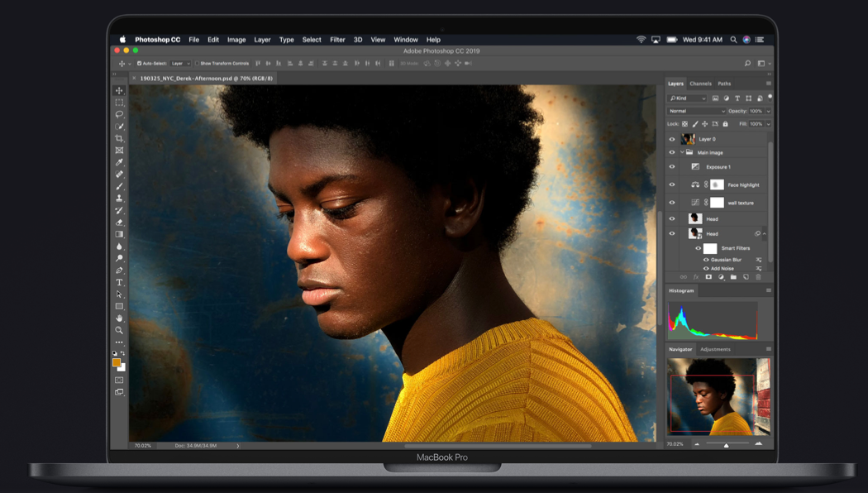Click the Navigator zoom slider handle

pyautogui.click(x=727, y=445)
